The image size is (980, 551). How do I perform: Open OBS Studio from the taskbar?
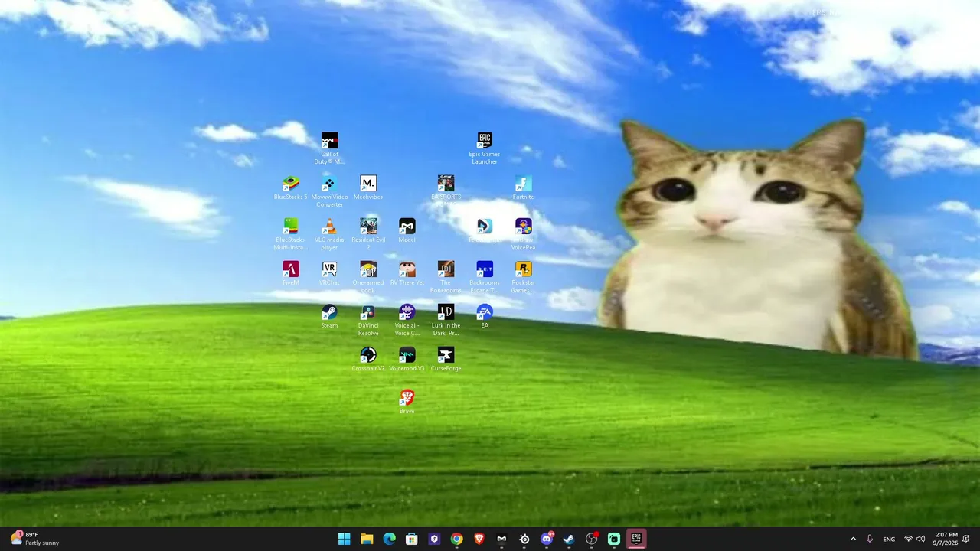coord(591,539)
